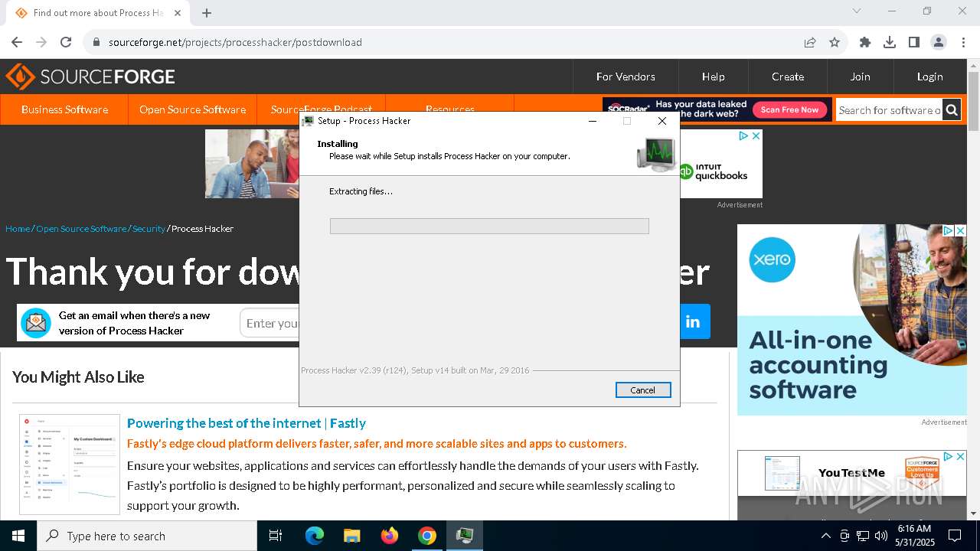
Task: Open Business Software menu
Action: tap(64, 109)
